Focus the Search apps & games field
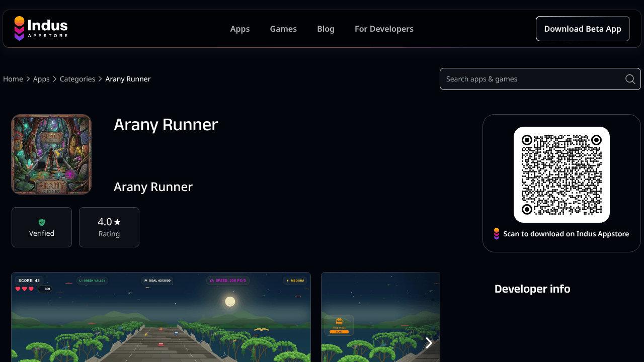 (540, 79)
